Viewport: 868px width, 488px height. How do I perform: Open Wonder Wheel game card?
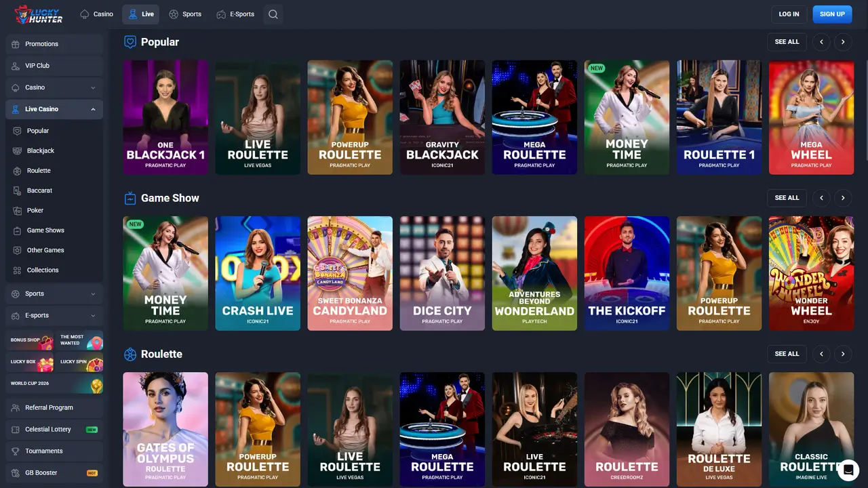click(811, 273)
